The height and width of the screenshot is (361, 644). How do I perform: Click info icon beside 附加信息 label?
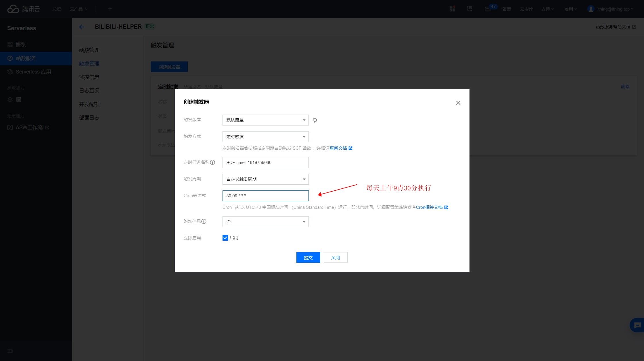click(x=204, y=221)
